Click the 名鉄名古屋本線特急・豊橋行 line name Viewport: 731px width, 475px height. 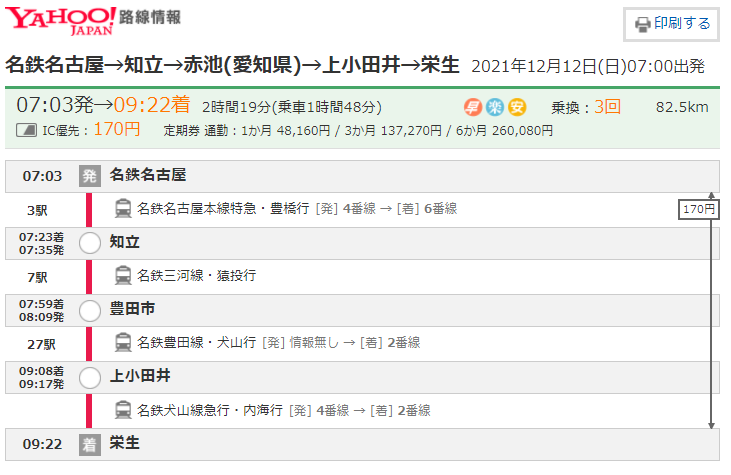pyautogui.click(x=223, y=208)
